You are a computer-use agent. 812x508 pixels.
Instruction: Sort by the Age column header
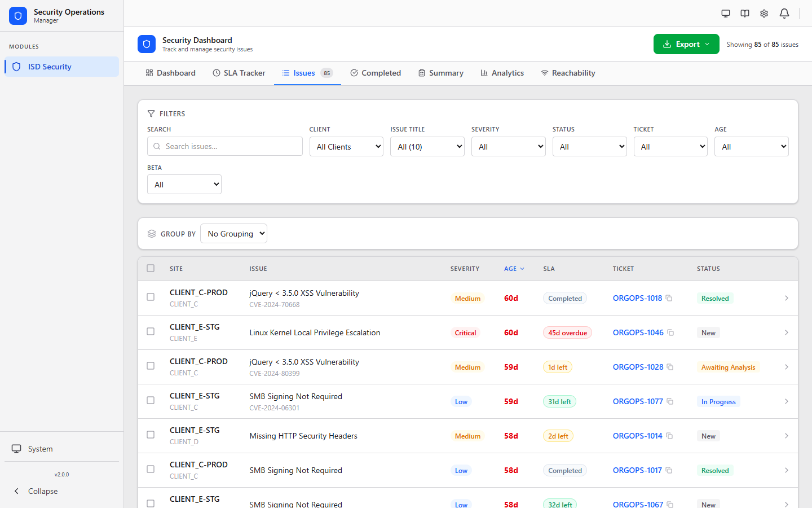pyautogui.click(x=514, y=269)
